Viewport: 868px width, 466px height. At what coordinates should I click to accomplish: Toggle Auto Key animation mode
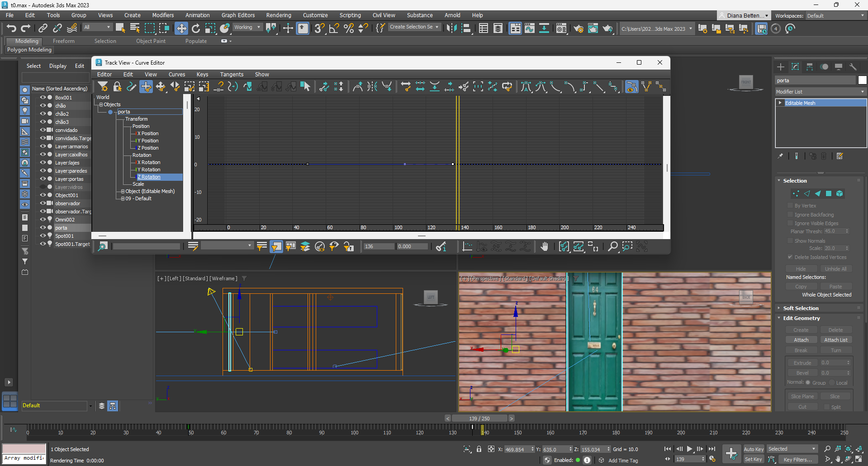[753, 449]
